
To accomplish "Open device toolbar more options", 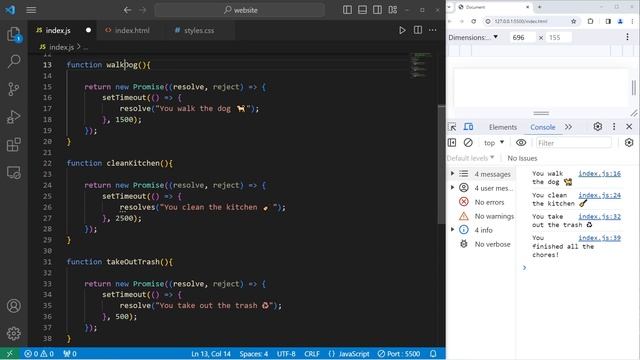I will (x=627, y=37).
